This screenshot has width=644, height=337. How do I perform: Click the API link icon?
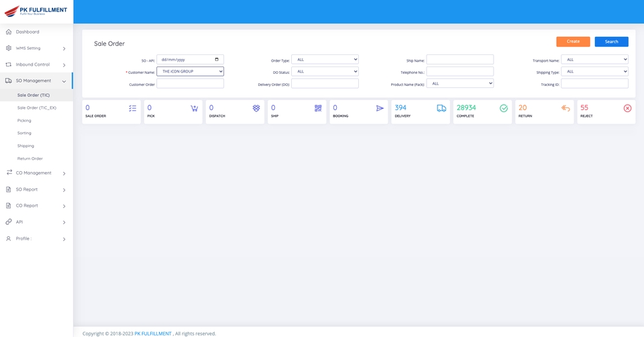tap(9, 222)
